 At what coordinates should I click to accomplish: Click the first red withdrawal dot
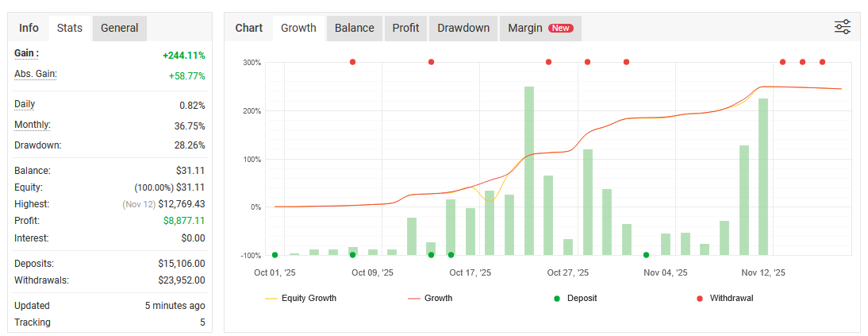click(353, 62)
